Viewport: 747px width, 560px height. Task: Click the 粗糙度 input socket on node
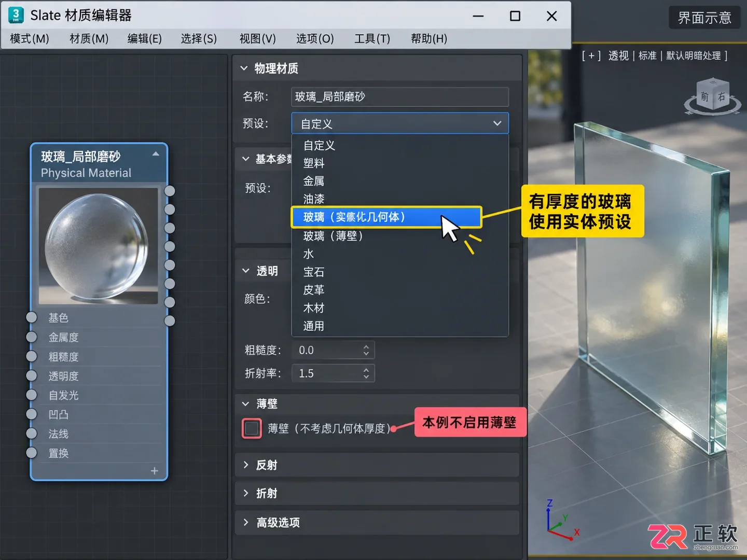click(x=32, y=356)
